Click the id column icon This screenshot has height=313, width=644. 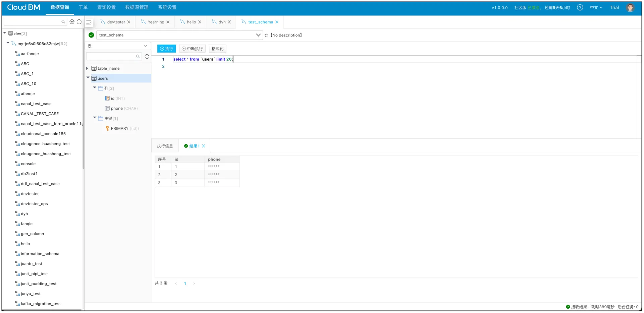coord(107,98)
